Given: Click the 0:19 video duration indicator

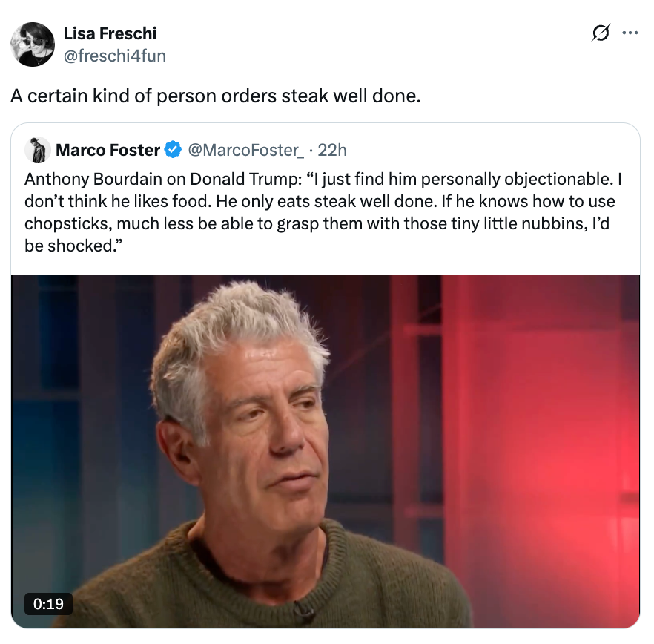Looking at the screenshot, I should (48, 605).
